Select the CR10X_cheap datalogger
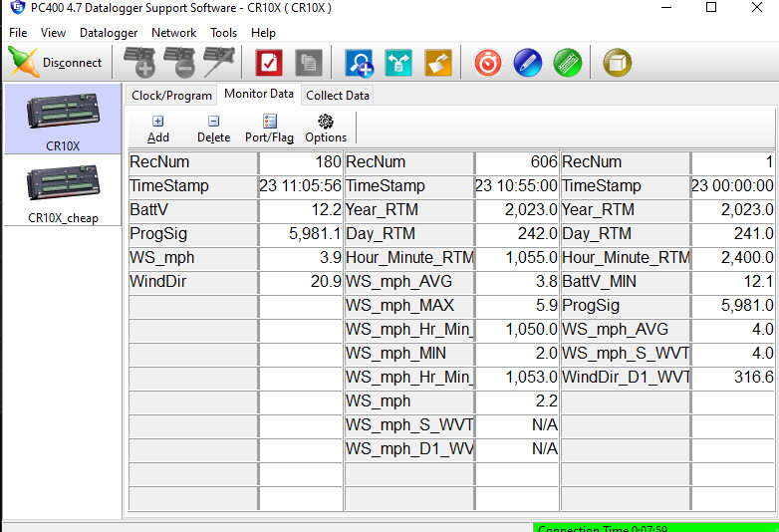 pos(62,191)
